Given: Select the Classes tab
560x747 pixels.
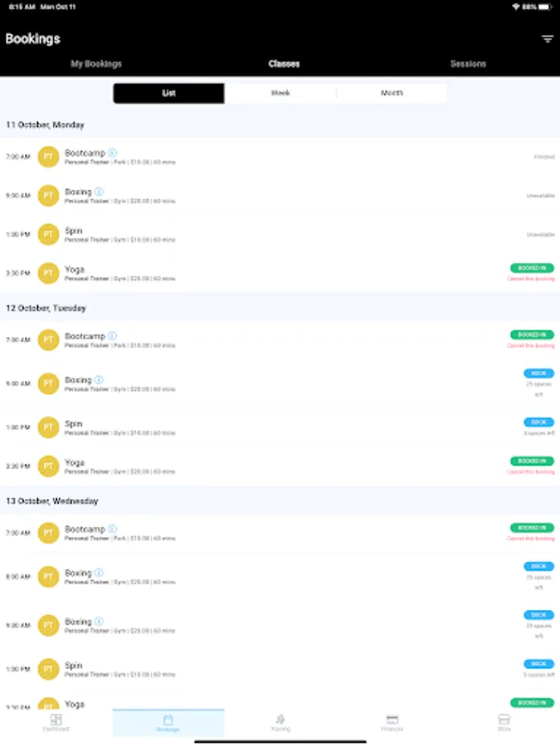Looking at the screenshot, I should [x=284, y=64].
